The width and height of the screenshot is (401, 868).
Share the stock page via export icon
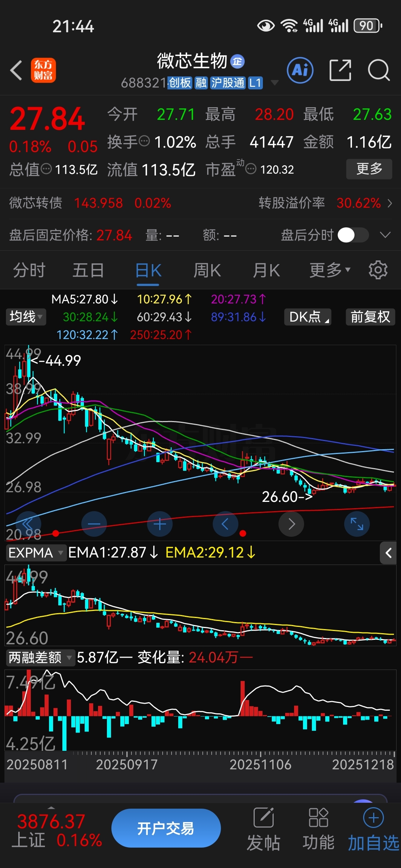click(340, 70)
